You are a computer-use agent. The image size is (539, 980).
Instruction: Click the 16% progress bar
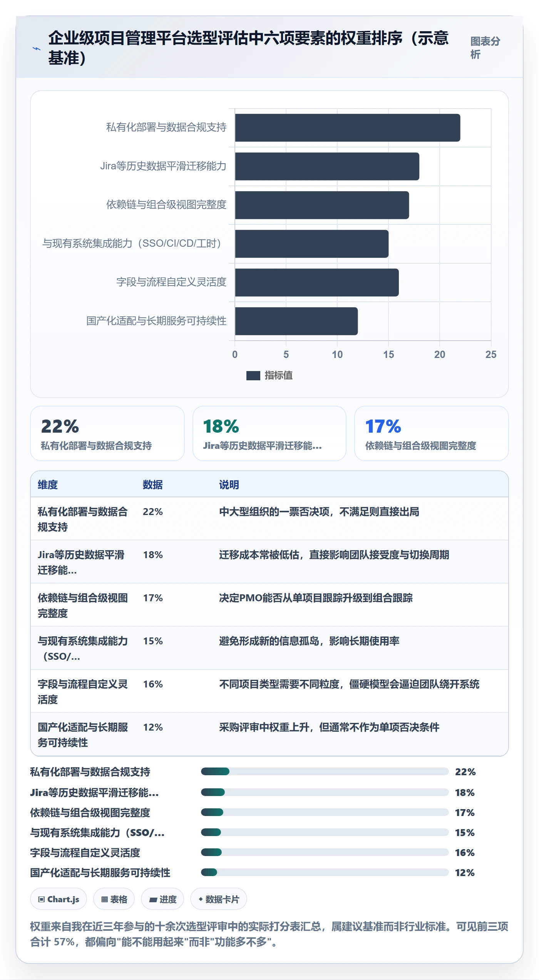click(x=325, y=852)
